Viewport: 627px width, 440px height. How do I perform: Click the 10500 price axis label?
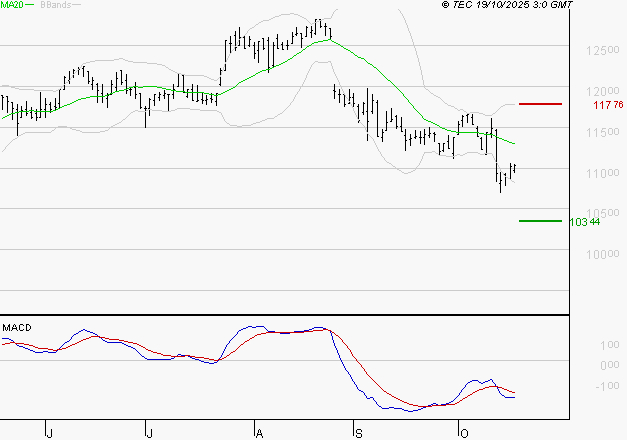pyautogui.click(x=603, y=213)
